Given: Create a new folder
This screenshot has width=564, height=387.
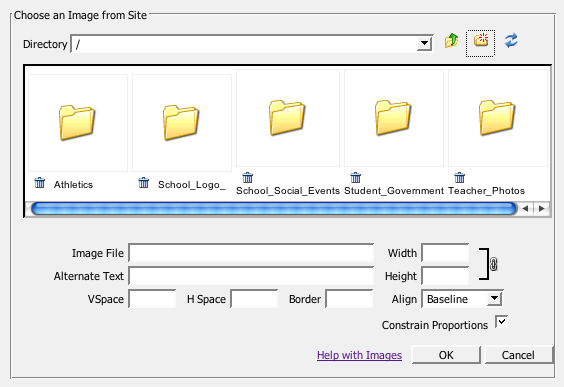Looking at the screenshot, I should click(481, 40).
